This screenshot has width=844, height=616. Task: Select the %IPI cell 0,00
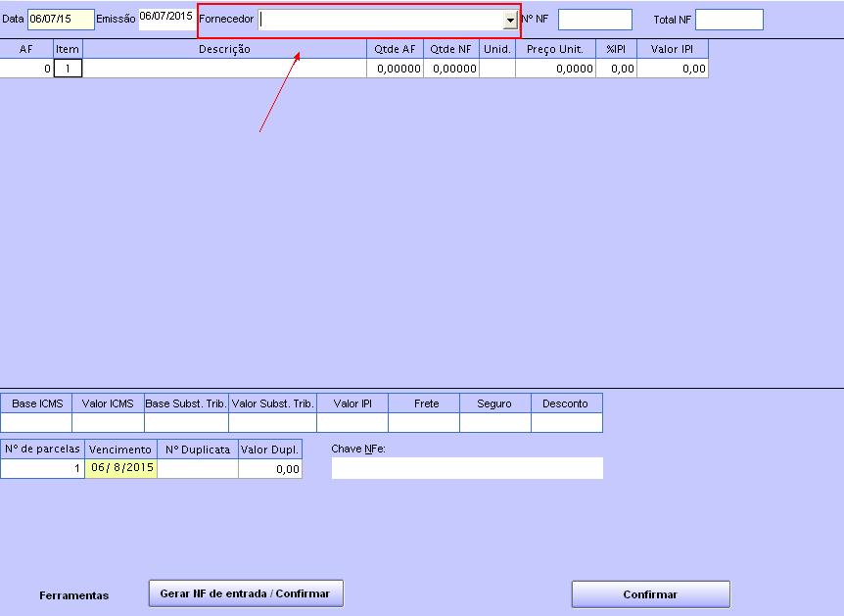(x=616, y=69)
